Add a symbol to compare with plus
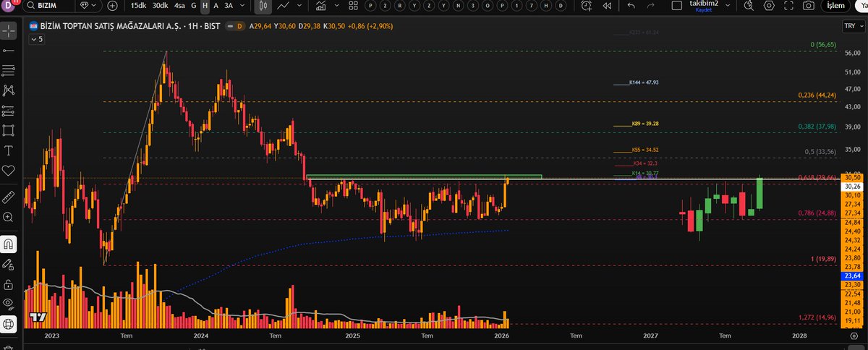Viewport: 868px width, 350px height. click(112, 6)
